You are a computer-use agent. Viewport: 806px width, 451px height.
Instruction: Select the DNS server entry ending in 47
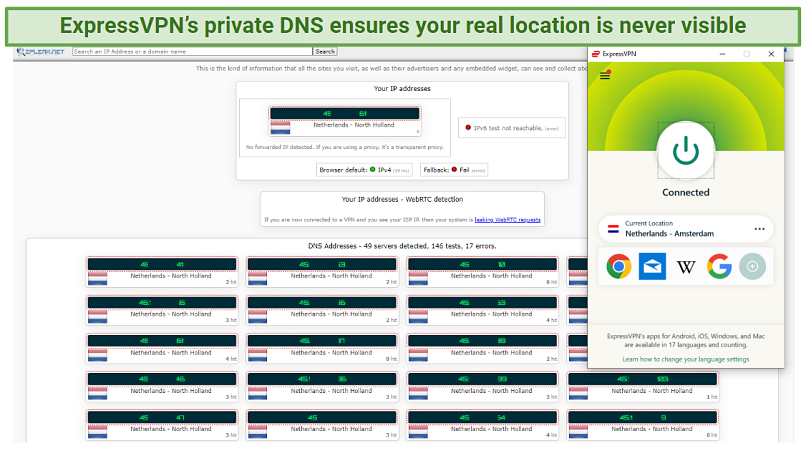(162, 425)
